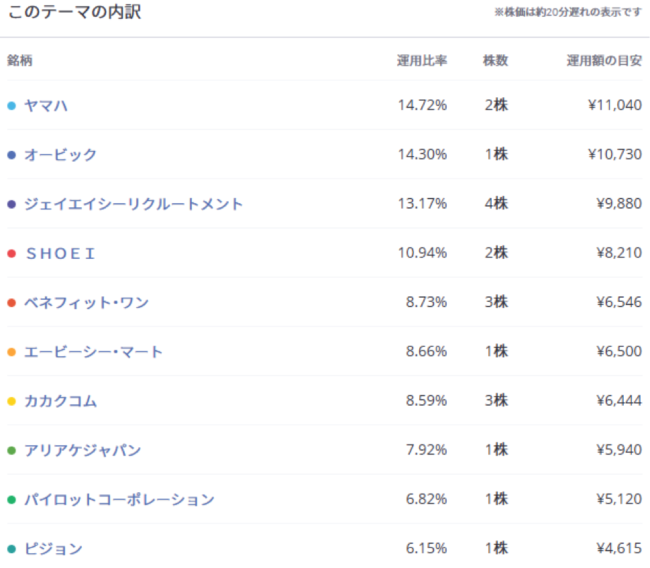Click the 運用額の目安 column header

pos(604,60)
